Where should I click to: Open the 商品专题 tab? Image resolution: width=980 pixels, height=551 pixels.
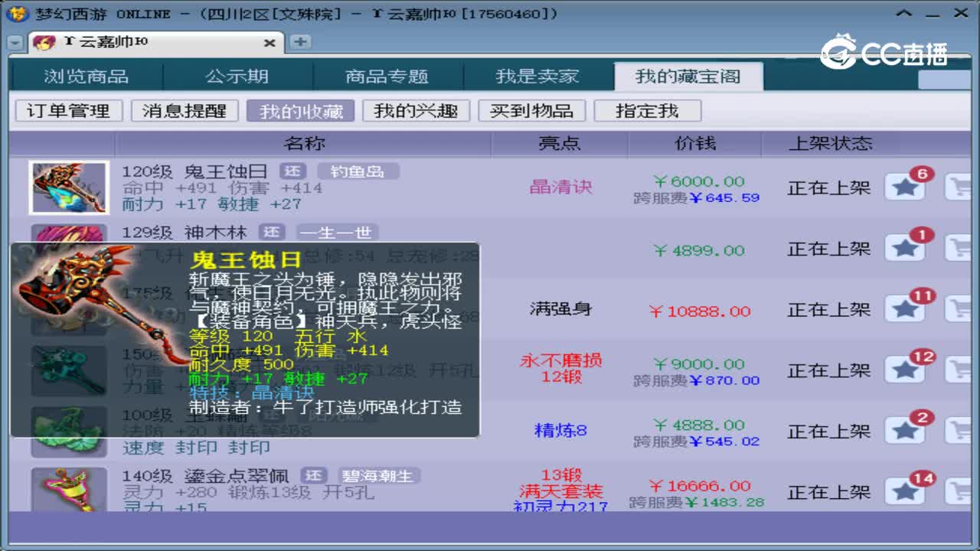[387, 77]
